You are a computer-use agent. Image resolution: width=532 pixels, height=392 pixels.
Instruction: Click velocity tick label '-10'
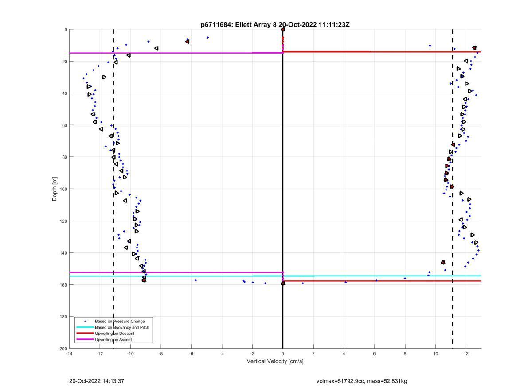pyautogui.click(x=130, y=353)
